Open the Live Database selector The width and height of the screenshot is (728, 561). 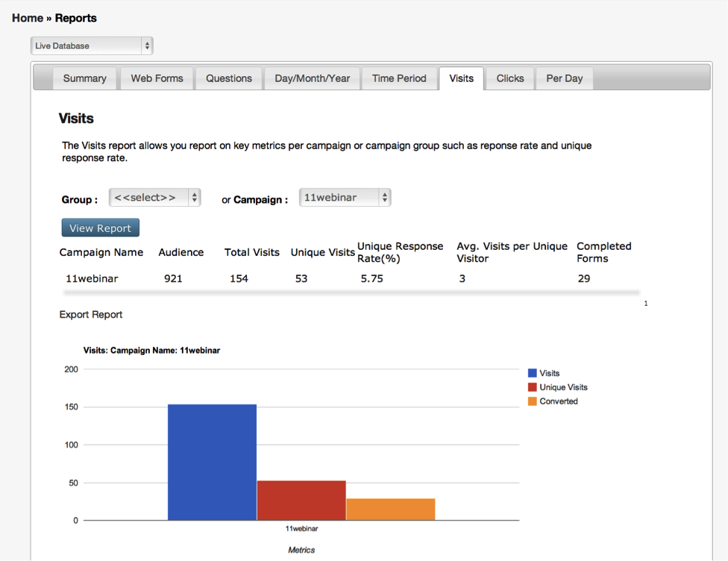tap(91, 46)
